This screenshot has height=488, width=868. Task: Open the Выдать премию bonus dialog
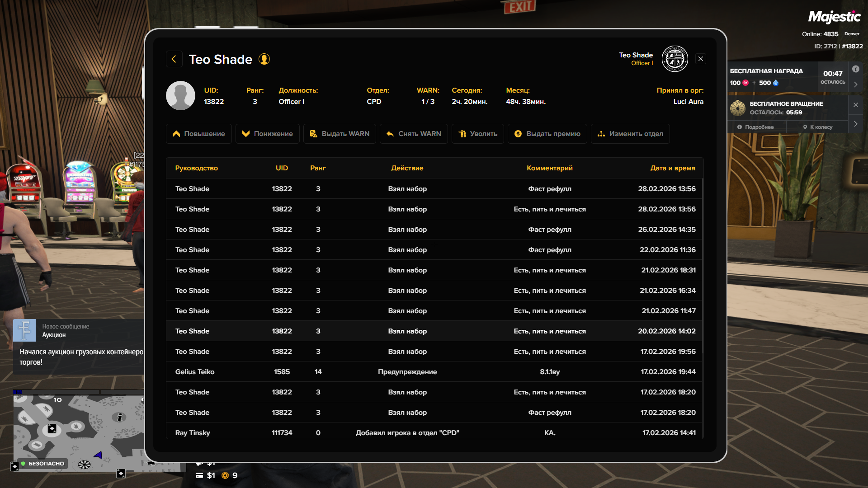(x=547, y=134)
